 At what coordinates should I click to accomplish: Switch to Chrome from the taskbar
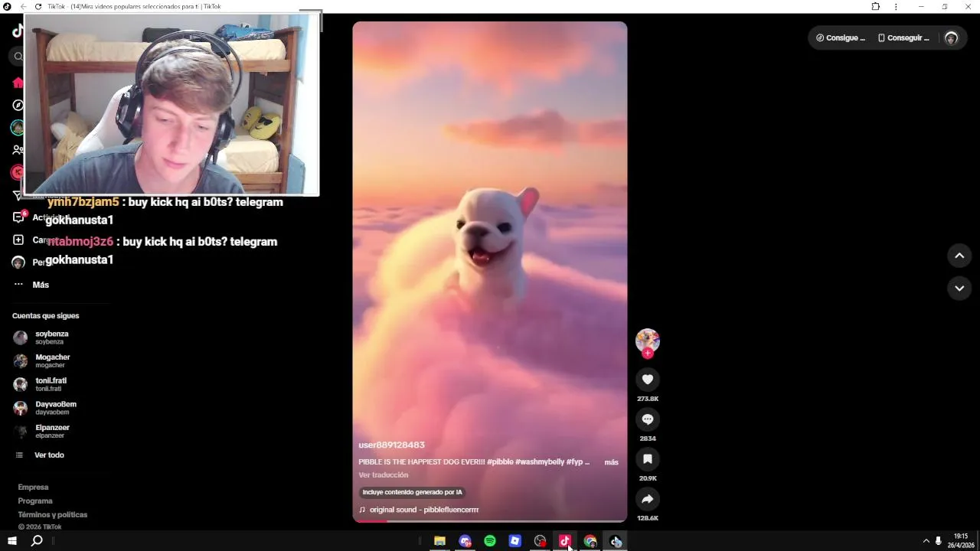pos(590,541)
